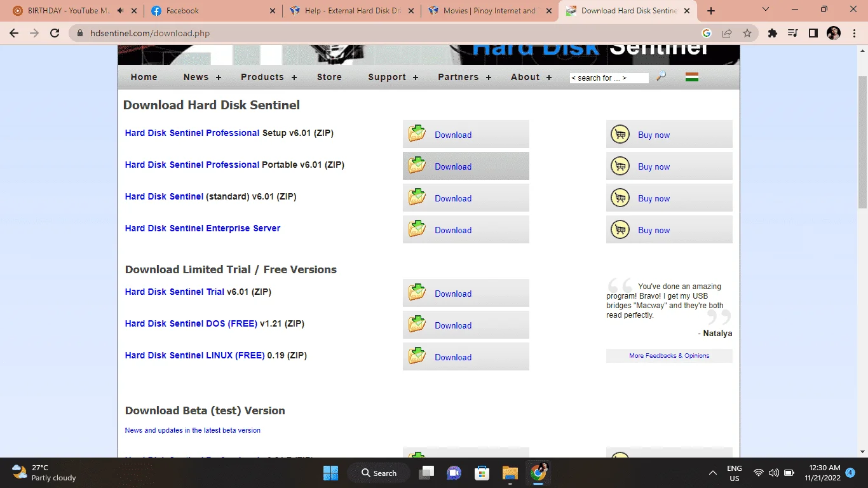Image resolution: width=868 pixels, height=488 pixels.
Task: Switch to the Movies Pinoy Internet tab
Action: pos(489,11)
